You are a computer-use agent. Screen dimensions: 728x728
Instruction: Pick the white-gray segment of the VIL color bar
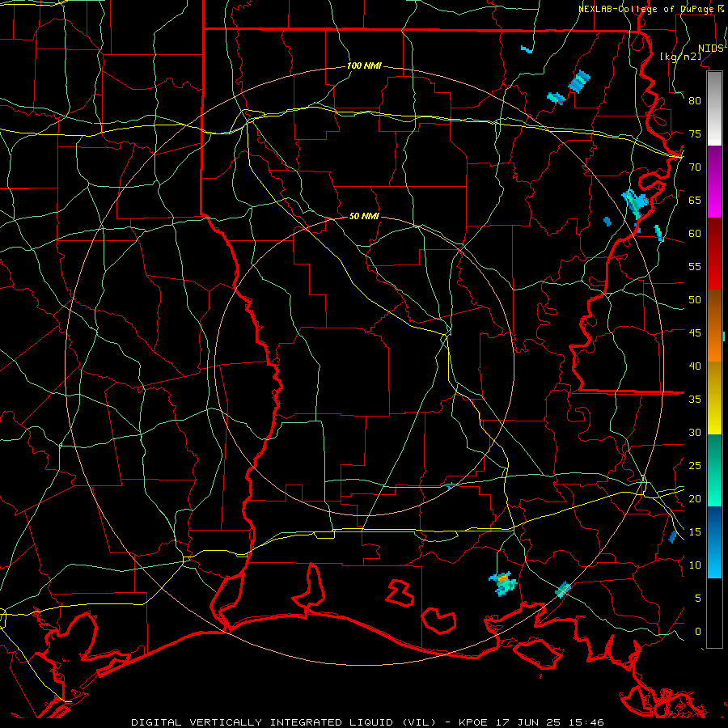point(714,108)
